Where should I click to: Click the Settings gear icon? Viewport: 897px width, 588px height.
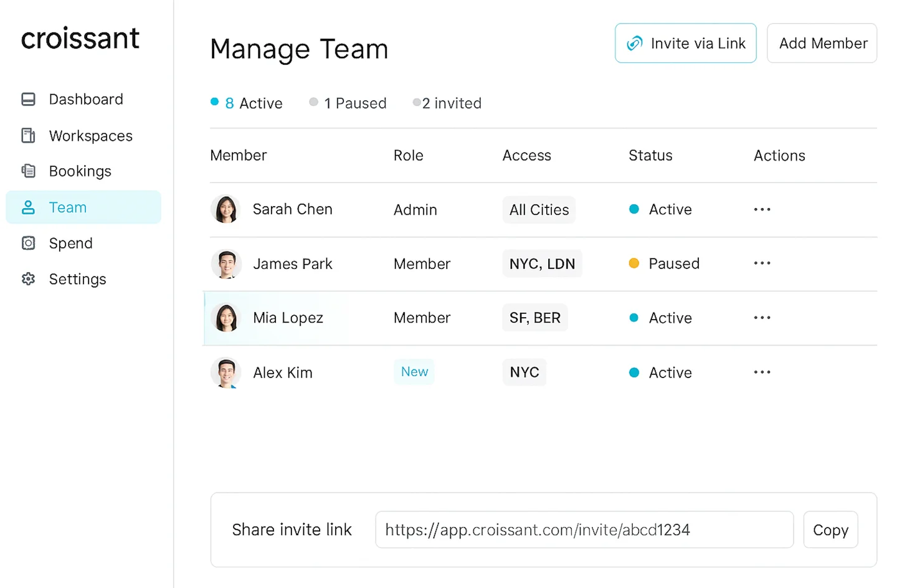pyautogui.click(x=28, y=278)
